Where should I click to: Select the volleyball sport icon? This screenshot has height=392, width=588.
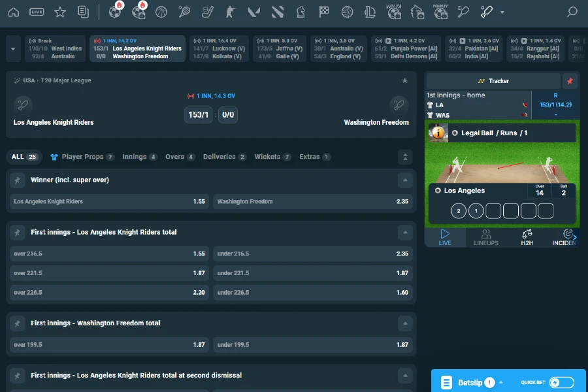coord(346,12)
